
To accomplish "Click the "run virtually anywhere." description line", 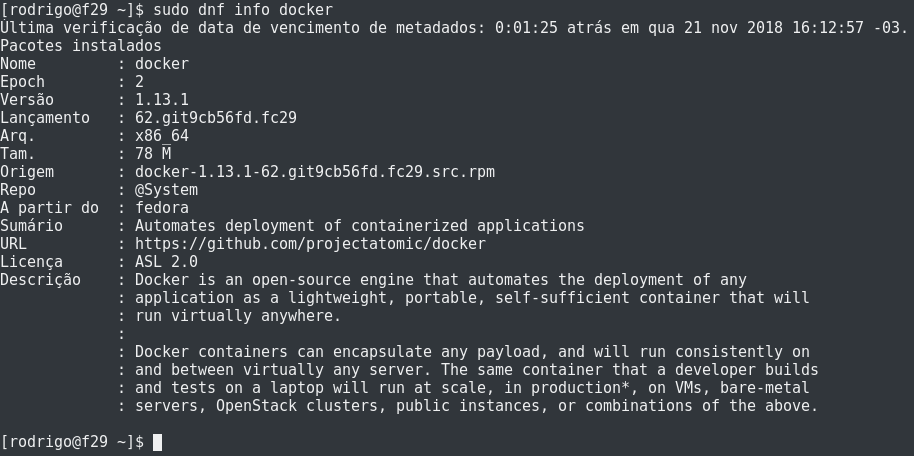I will point(238,316).
